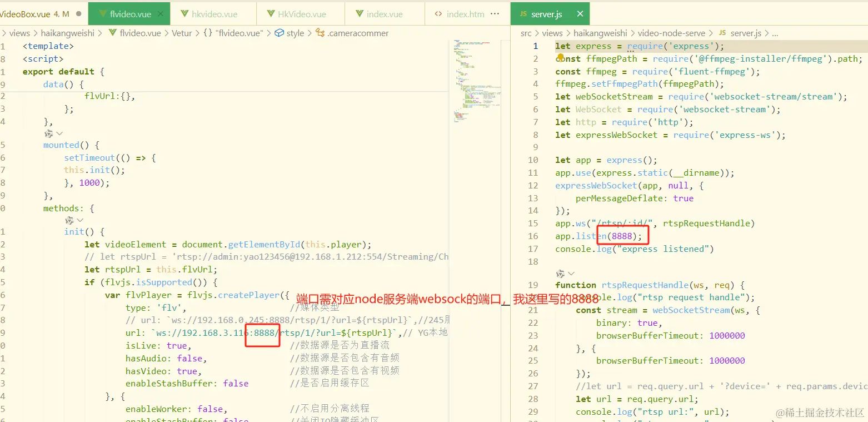Activate the server.js tab

[550, 14]
